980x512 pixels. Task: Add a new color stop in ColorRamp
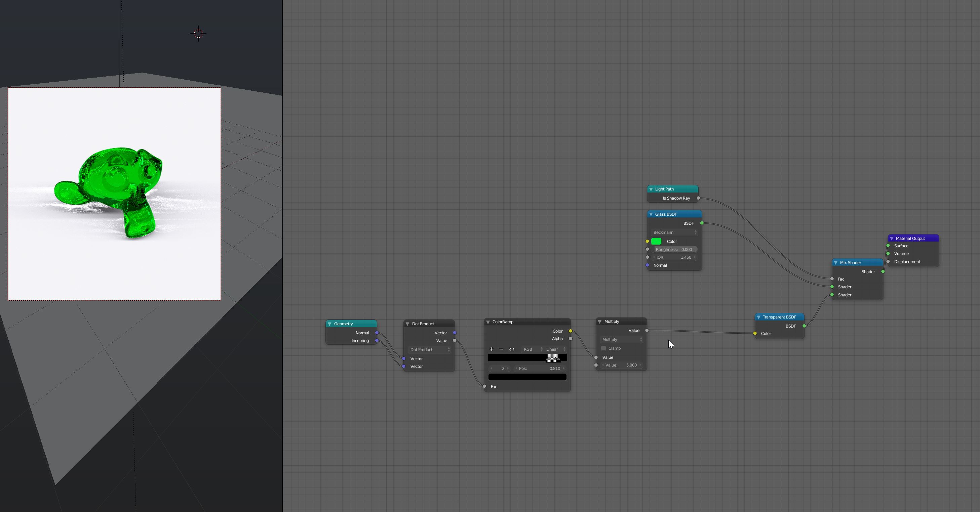tap(492, 349)
